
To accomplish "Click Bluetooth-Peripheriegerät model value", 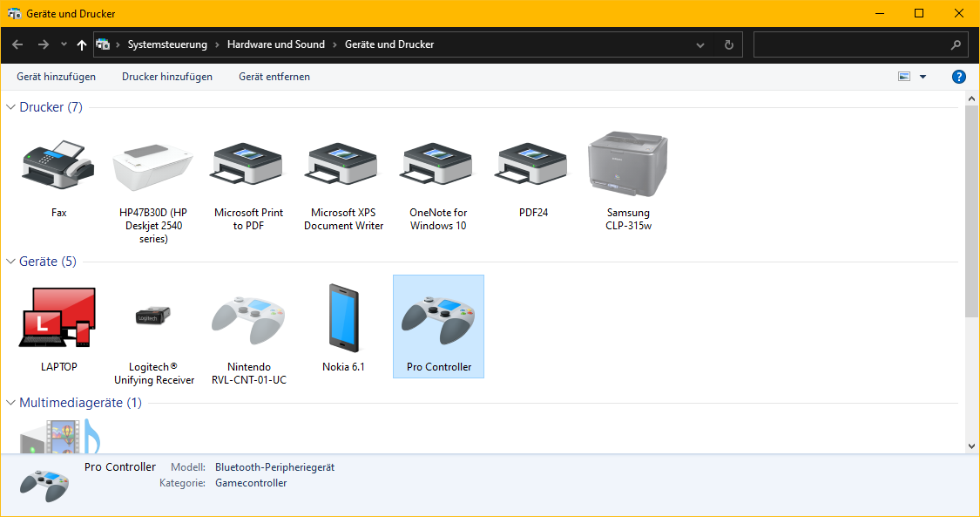I will tap(275, 467).
